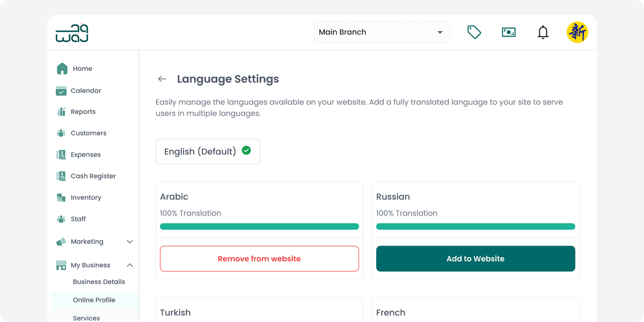
Task: Open the payments icon next to notifications
Action: (508, 32)
